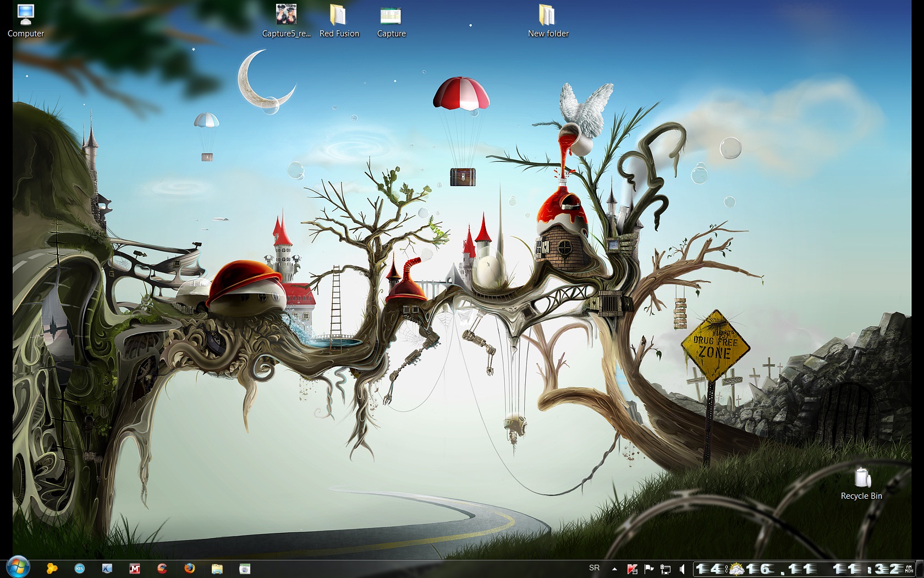Screen dimensions: 924x578
Task: Open the red C app on taskbar
Action: (x=162, y=569)
